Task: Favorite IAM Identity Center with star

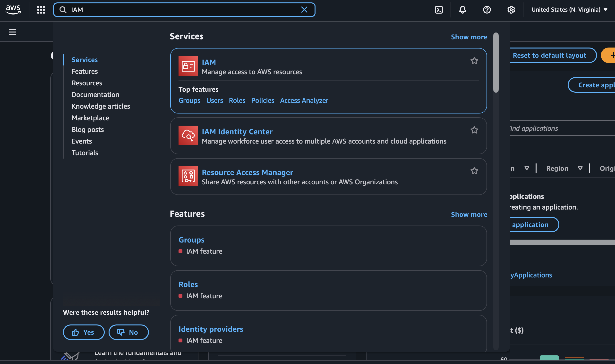Action: click(474, 130)
